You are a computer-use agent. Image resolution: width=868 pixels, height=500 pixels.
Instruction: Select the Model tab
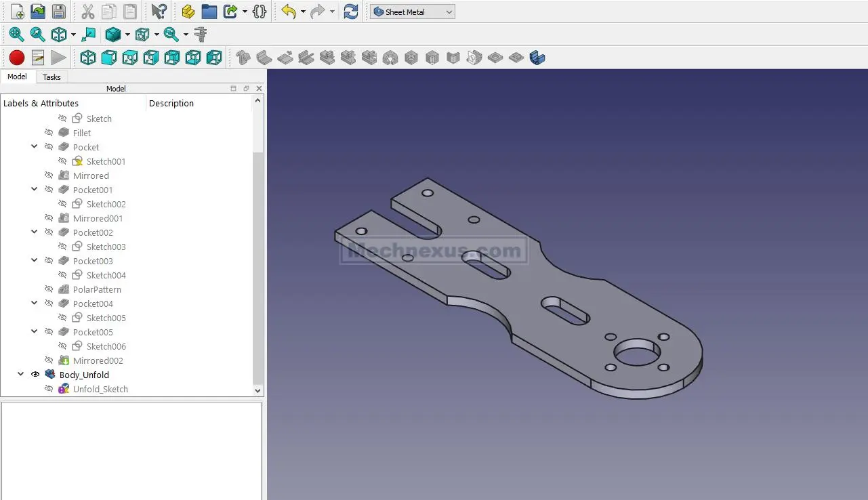17,77
